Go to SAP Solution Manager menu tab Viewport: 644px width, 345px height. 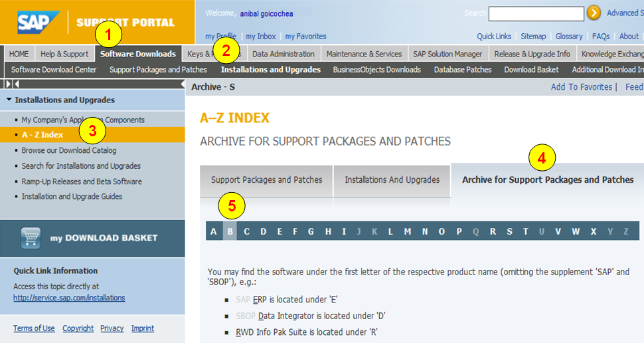click(x=447, y=54)
